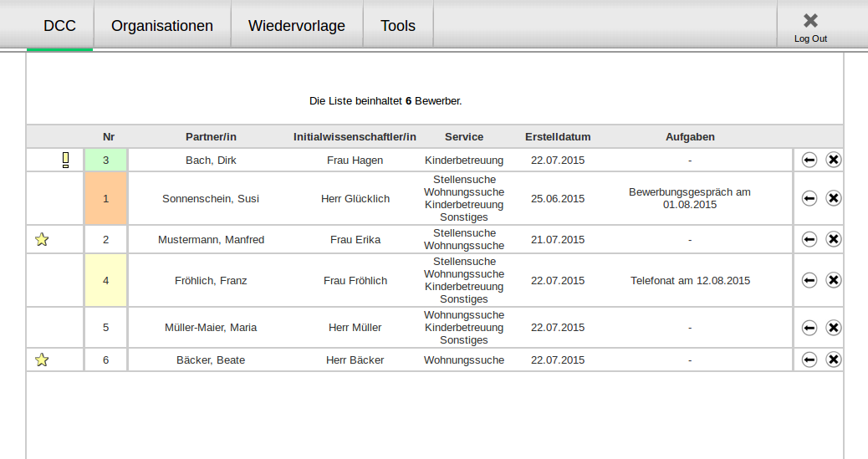Click the yellow note icon beside Bach, Dirk

pos(66,160)
